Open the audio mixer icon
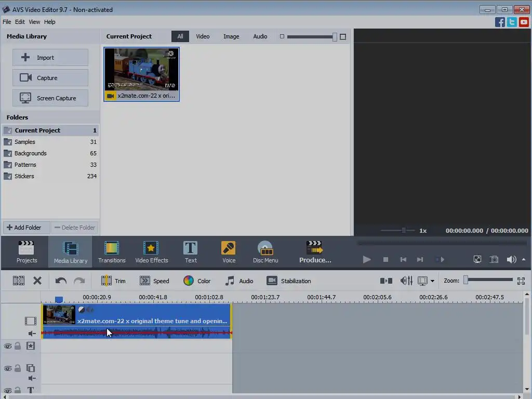Screen dimensions: 532x399 coord(406,281)
